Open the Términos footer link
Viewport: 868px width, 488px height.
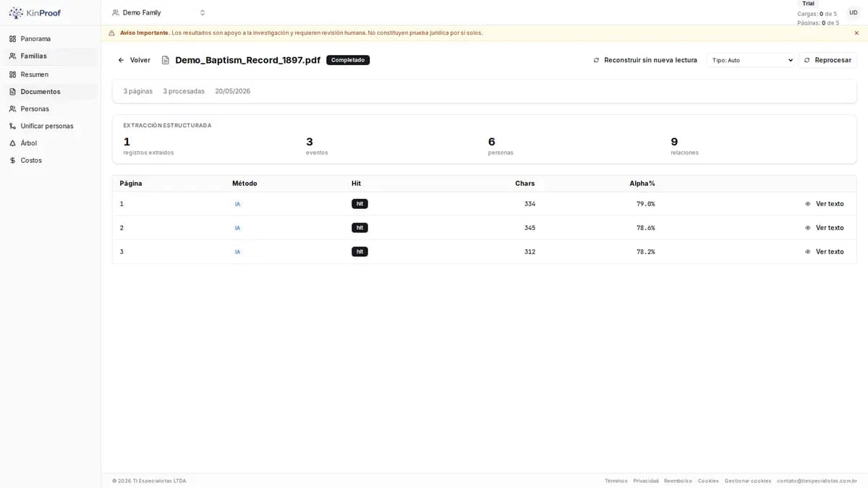point(616,481)
